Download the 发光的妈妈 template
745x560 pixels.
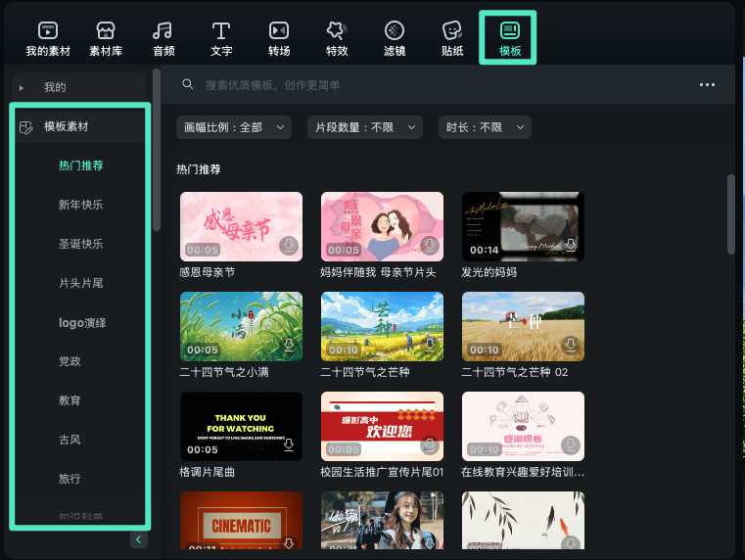571,245
